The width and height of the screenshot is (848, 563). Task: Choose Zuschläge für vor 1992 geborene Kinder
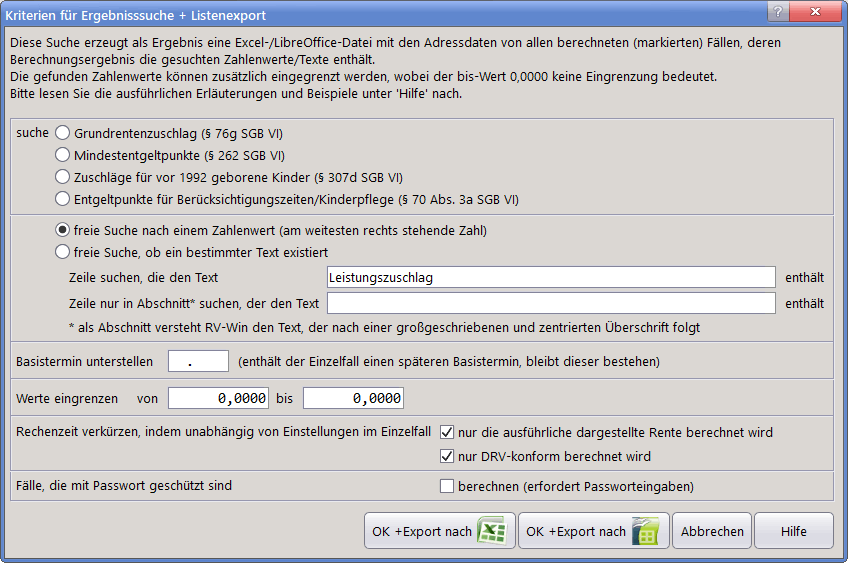click(x=63, y=177)
